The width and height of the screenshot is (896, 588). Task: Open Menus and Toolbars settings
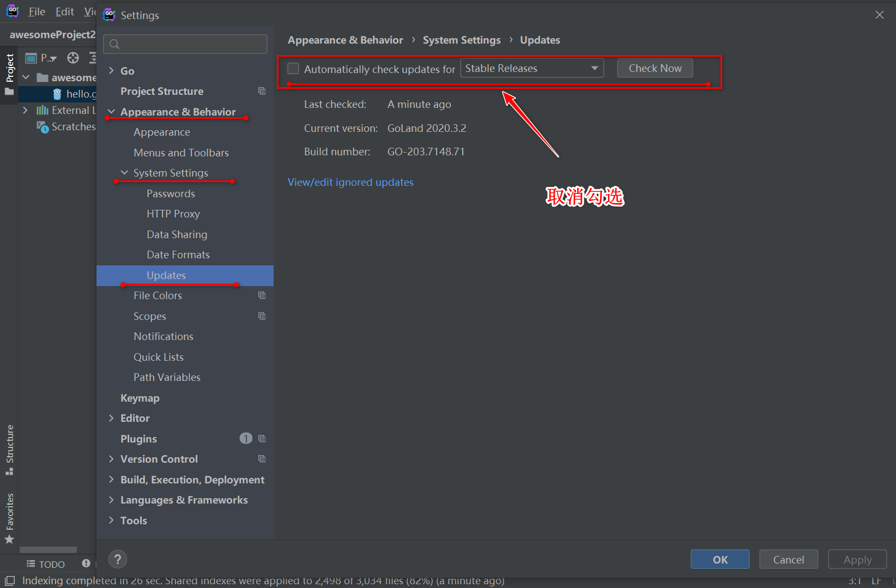[181, 153]
